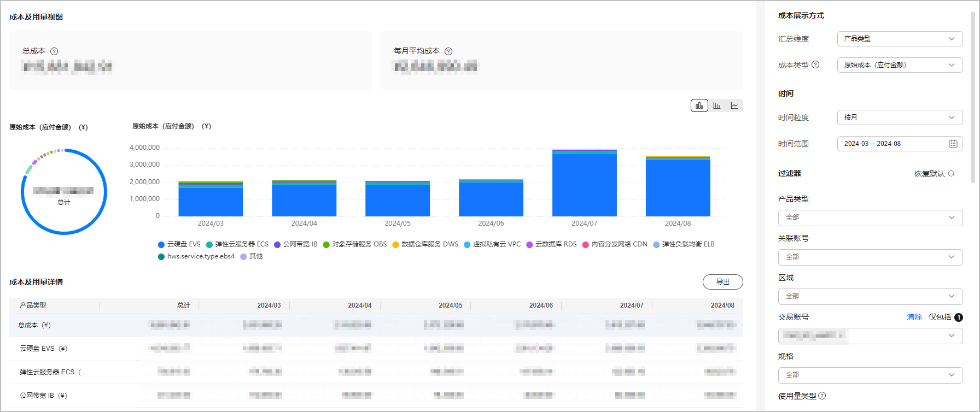980x412 pixels.
Task: Click help icon next to 每月平均成本
Action: coord(448,51)
